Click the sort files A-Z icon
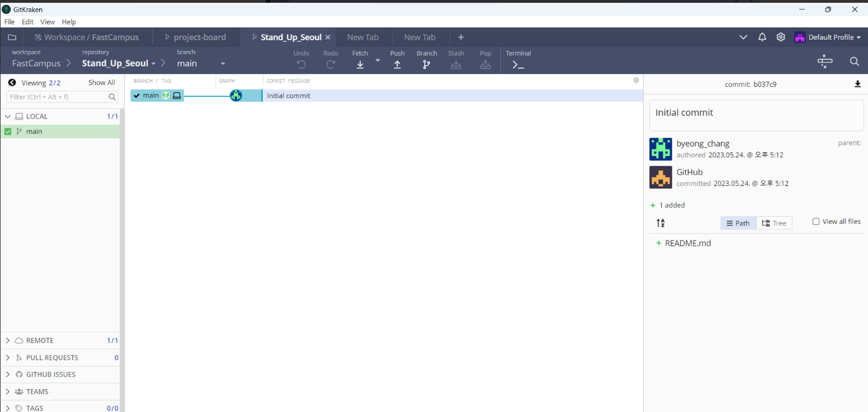 [661, 223]
